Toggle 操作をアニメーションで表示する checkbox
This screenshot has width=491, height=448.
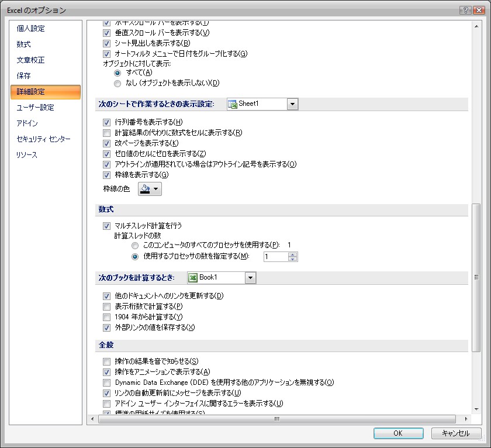[x=106, y=372]
